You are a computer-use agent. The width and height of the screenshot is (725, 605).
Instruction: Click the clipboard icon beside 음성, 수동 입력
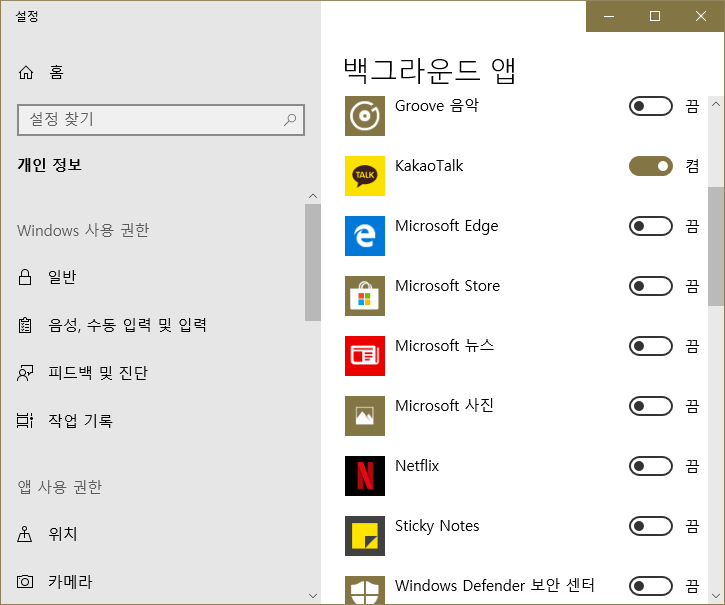tap(25, 325)
